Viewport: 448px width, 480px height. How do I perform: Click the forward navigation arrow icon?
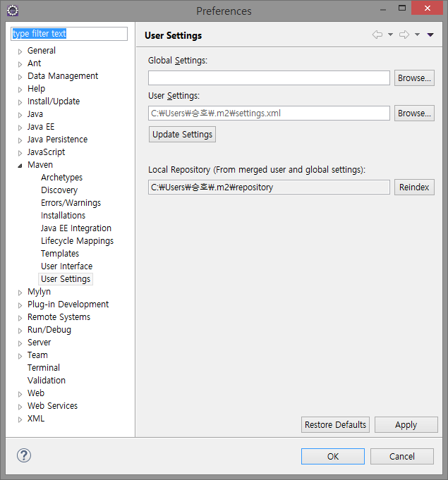[404, 35]
